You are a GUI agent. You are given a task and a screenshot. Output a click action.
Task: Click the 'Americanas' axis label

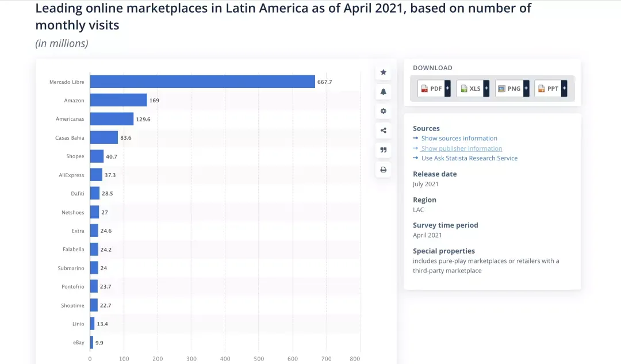70,119
